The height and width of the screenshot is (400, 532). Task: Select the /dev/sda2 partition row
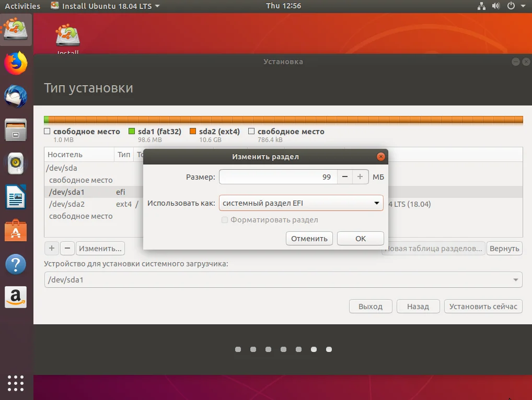(x=94, y=204)
